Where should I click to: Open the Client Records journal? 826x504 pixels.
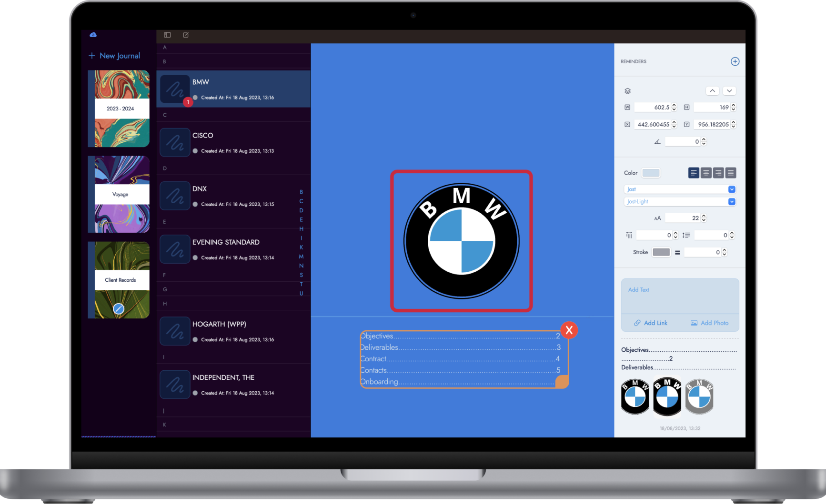point(119,280)
